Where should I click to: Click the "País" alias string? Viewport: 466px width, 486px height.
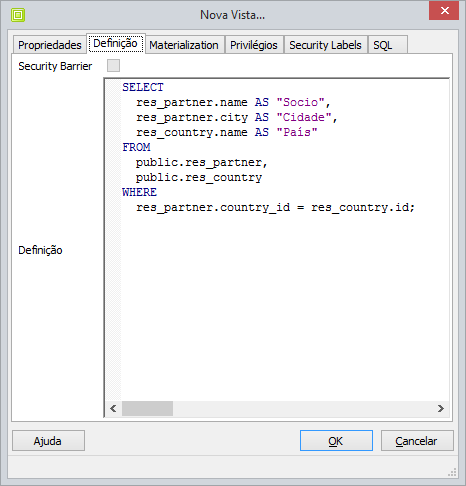(x=297, y=132)
